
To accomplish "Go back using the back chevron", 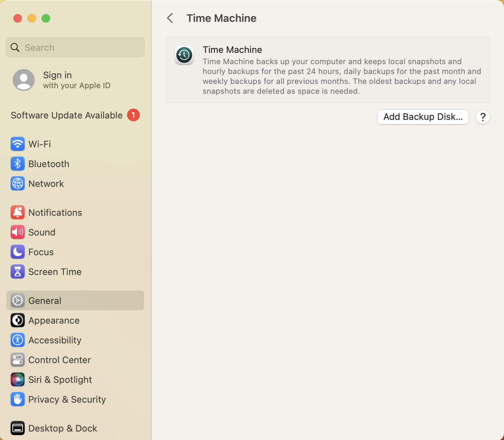I will click(x=170, y=18).
